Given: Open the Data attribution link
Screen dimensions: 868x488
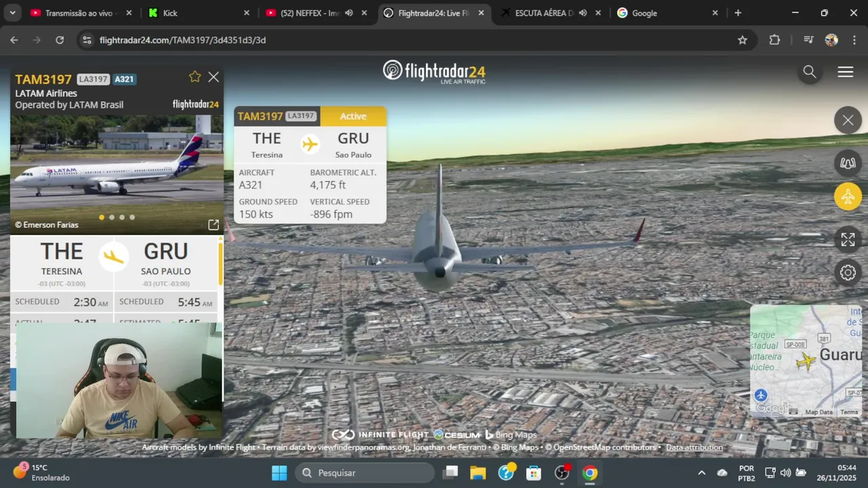Looking at the screenshot, I should (x=694, y=447).
